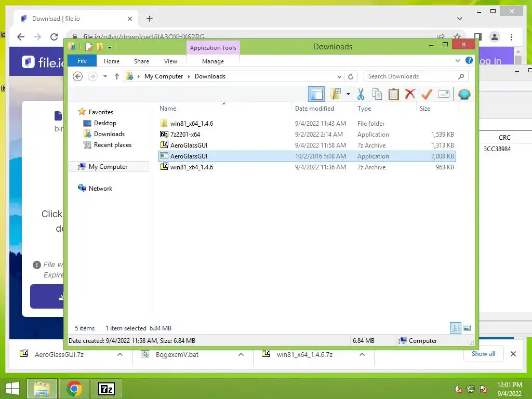Select the win81_x64_1.4.6 file folder
The image size is (532, 399).
point(307,124)
